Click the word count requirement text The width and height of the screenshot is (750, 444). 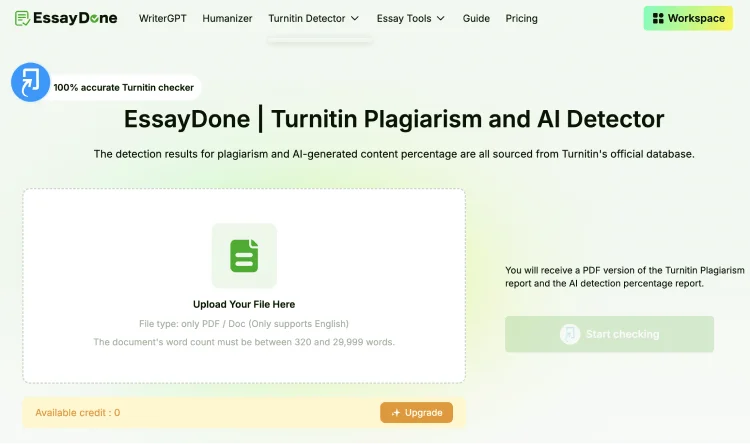244,342
